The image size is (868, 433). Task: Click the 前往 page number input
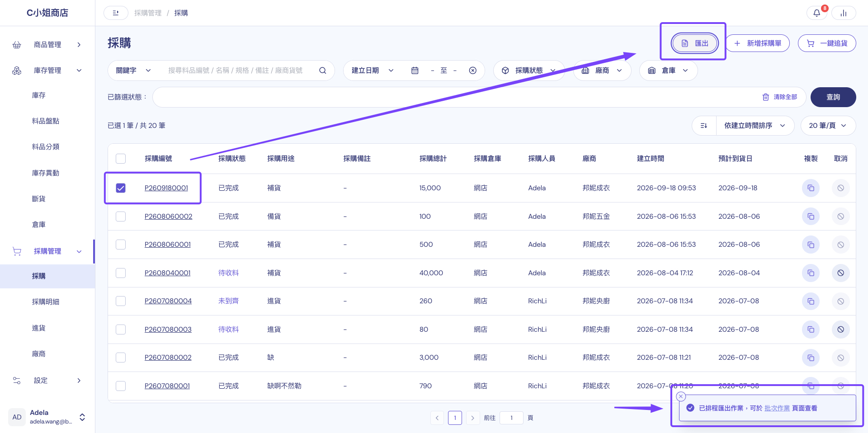point(511,418)
